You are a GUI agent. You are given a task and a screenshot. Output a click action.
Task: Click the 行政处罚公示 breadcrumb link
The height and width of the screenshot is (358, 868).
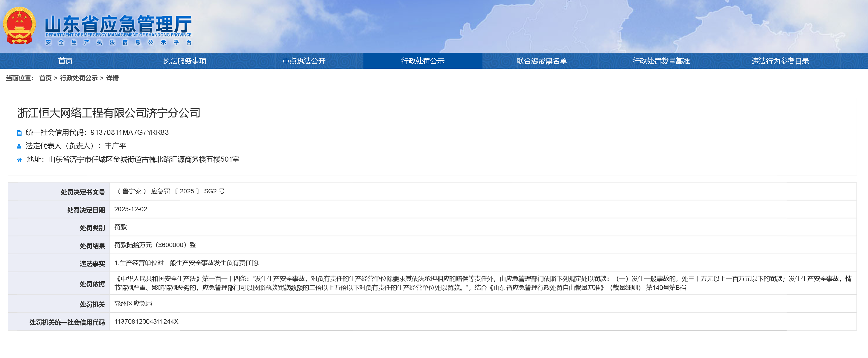pyautogui.click(x=79, y=78)
